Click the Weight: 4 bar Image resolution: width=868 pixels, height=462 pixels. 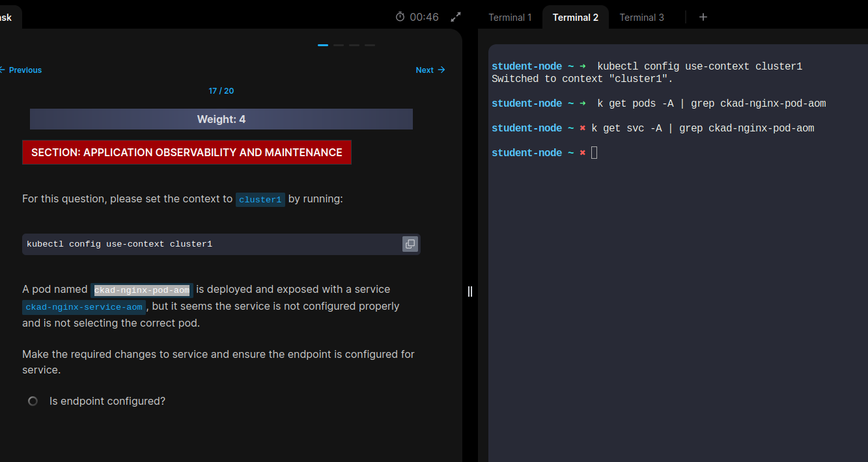click(221, 119)
